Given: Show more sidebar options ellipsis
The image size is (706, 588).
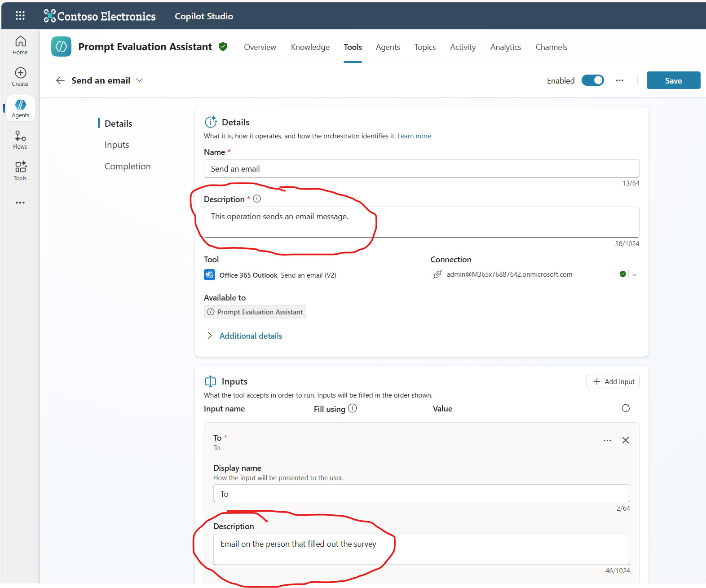Looking at the screenshot, I should pos(20,203).
